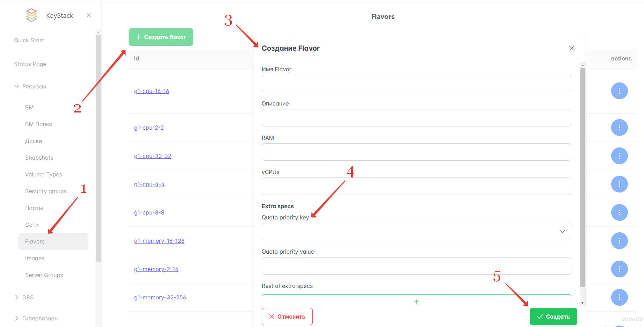Collapse the Ресурсы sidebar section
Screen dimensions: 644x327
tap(17, 86)
